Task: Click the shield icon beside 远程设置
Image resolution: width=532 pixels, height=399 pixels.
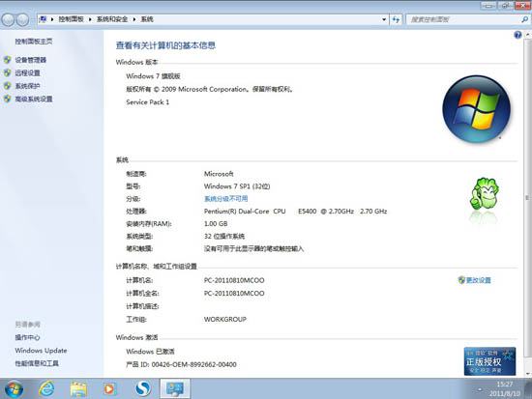Action: coord(8,72)
